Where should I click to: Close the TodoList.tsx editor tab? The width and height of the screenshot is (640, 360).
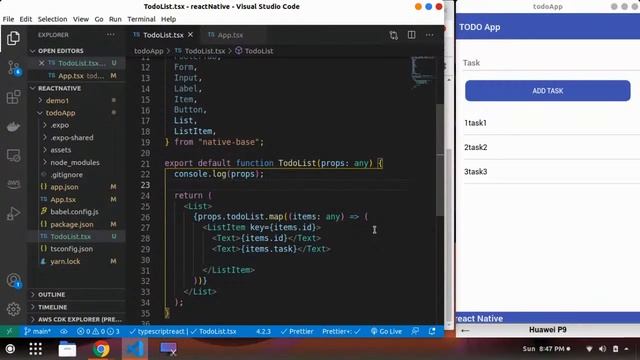[191, 35]
